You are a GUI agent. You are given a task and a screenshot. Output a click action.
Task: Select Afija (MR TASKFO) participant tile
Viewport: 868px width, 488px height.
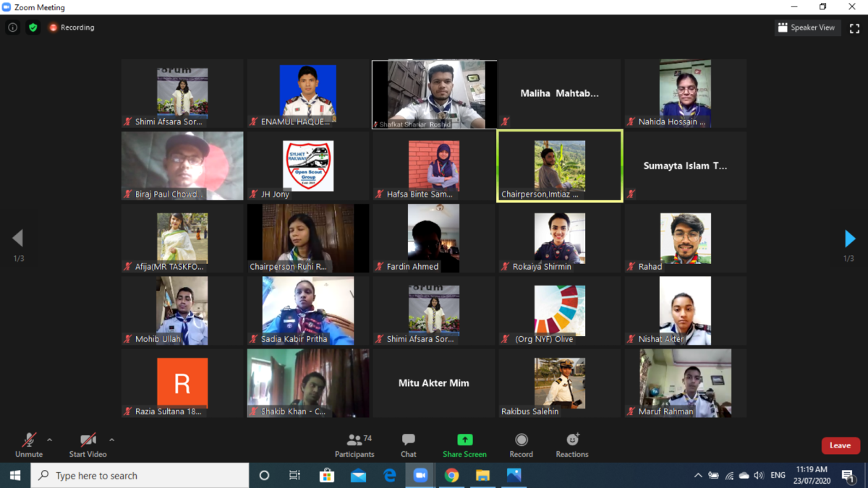[182, 238]
